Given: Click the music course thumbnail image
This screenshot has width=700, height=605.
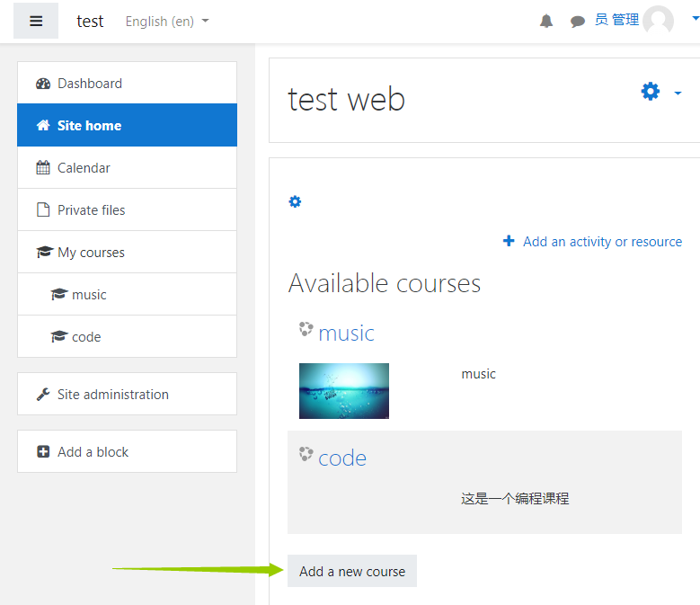Looking at the screenshot, I should tap(344, 391).
